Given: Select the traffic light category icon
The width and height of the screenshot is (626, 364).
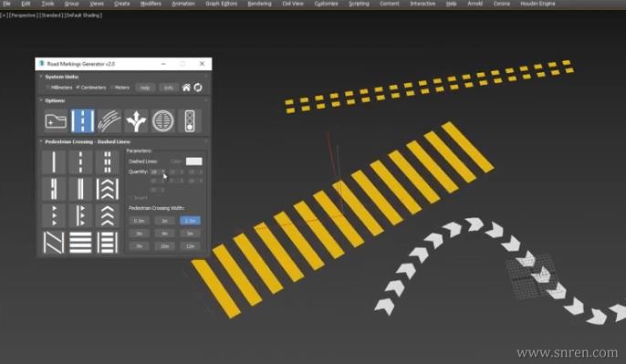Looking at the screenshot, I should click(x=190, y=120).
